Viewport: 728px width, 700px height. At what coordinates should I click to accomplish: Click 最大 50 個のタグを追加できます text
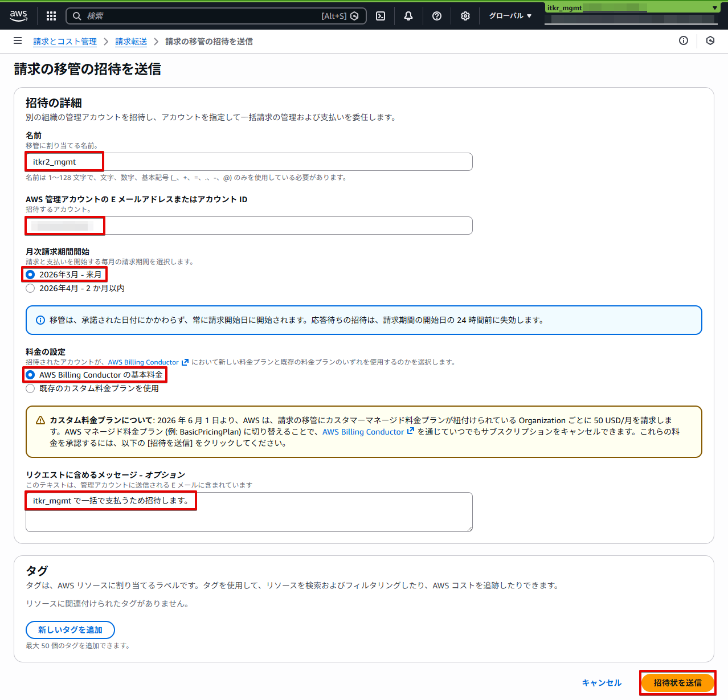pyautogui.click(x=79, y=646)
